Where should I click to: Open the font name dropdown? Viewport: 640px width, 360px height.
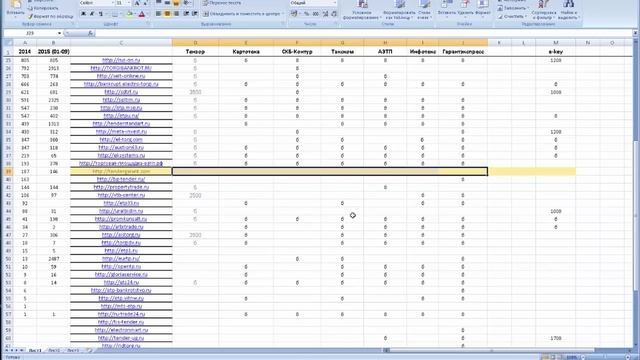pyautogui.click(x=112, y=3)
